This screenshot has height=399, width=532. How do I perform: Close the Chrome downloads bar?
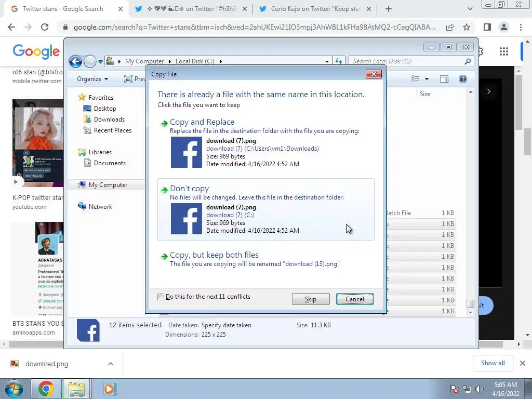point(523,363)
